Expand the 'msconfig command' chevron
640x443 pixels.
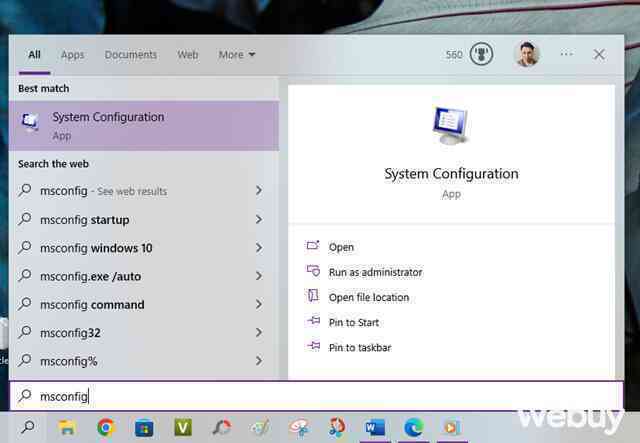pos(259,304)
